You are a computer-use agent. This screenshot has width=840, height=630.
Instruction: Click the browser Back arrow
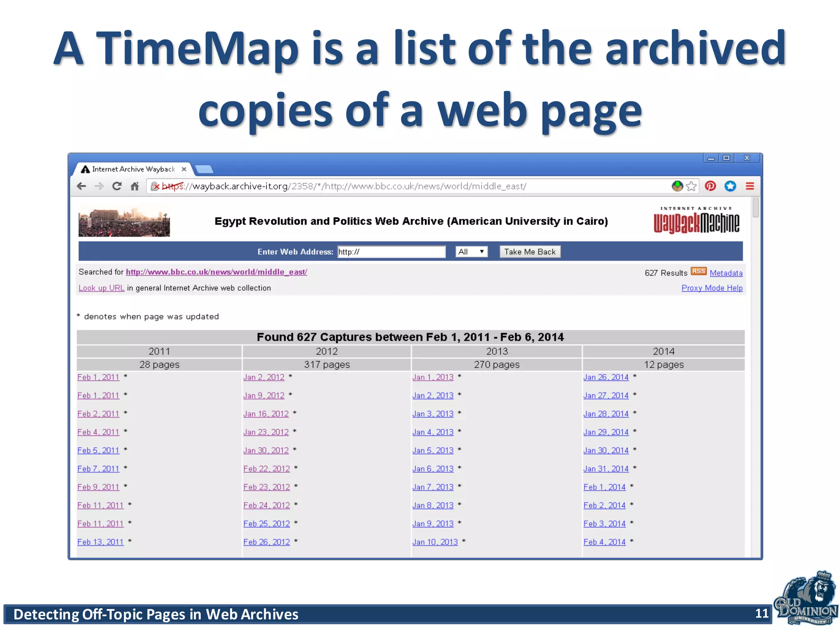(x=81, y=186)
